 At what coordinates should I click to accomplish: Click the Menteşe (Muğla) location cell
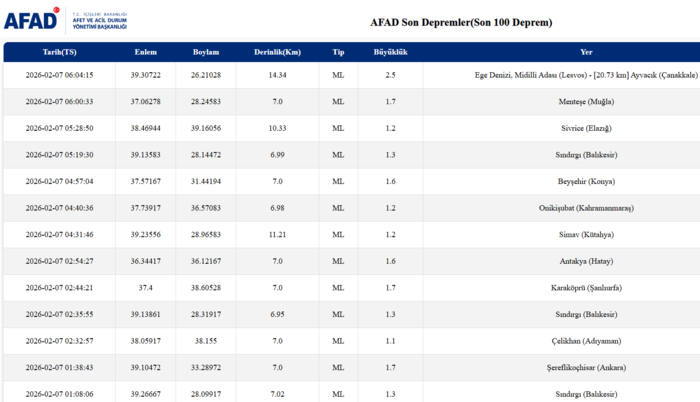[x=586, y=102]
